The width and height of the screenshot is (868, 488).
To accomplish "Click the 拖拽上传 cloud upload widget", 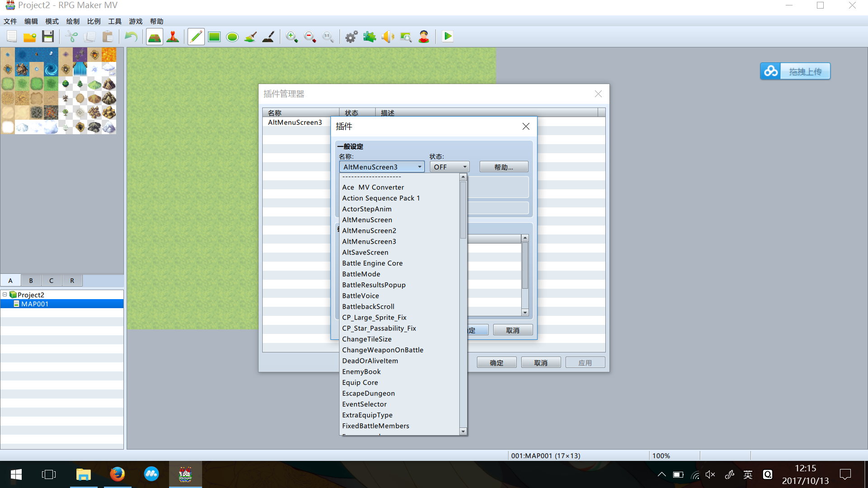I will (795, 71).
